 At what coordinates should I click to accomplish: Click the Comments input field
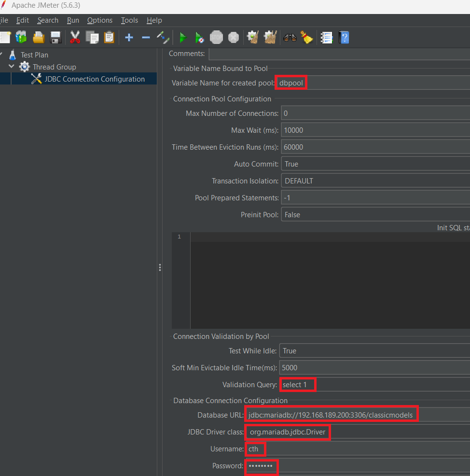[339, 54]
